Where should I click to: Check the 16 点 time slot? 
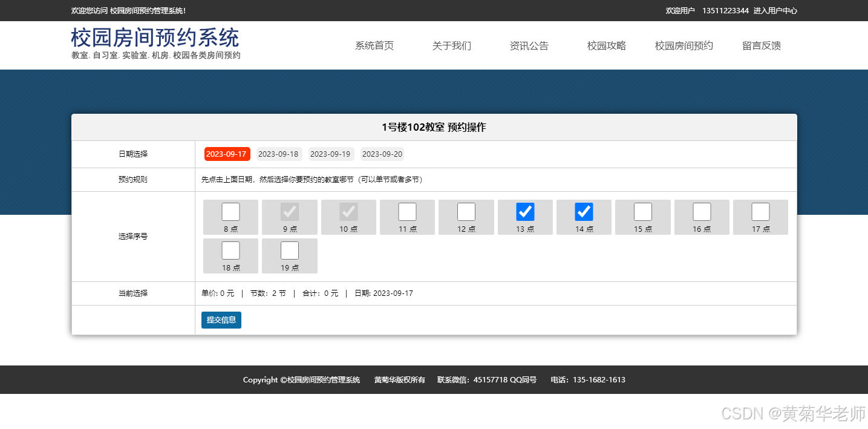(x=702, y=212)
